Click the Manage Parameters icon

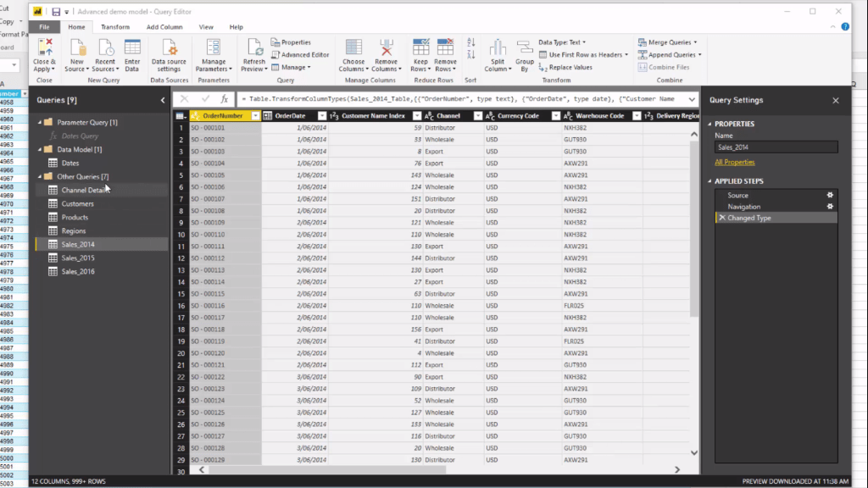pos(213,48)
